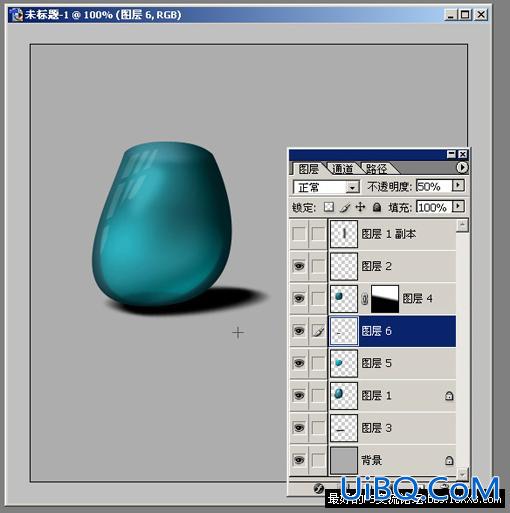Click the 图层 2 thumbnail
The image size is (510, 513).
point(344,266)
